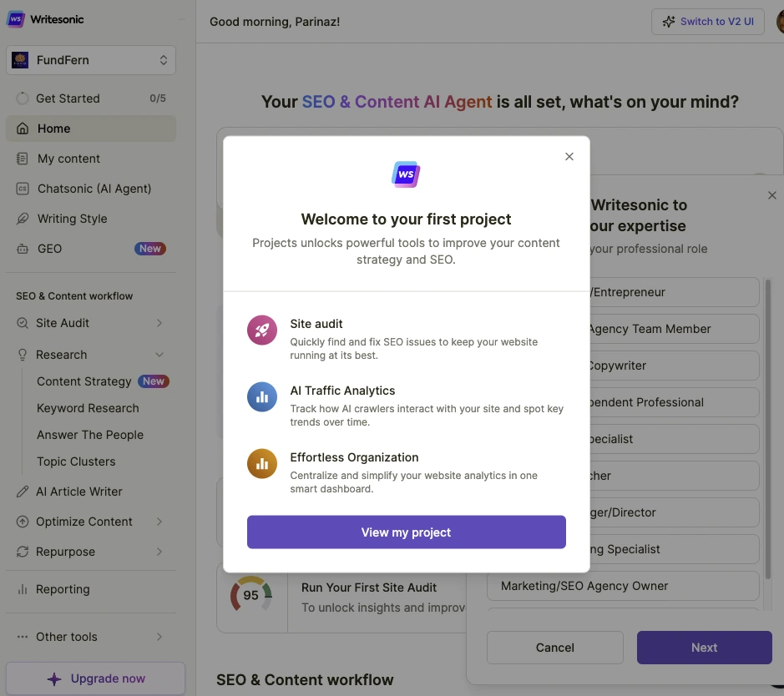
Task: Click the AI Article Writer pencil icon
Action: pyautogui.click(x=22, y=492)
